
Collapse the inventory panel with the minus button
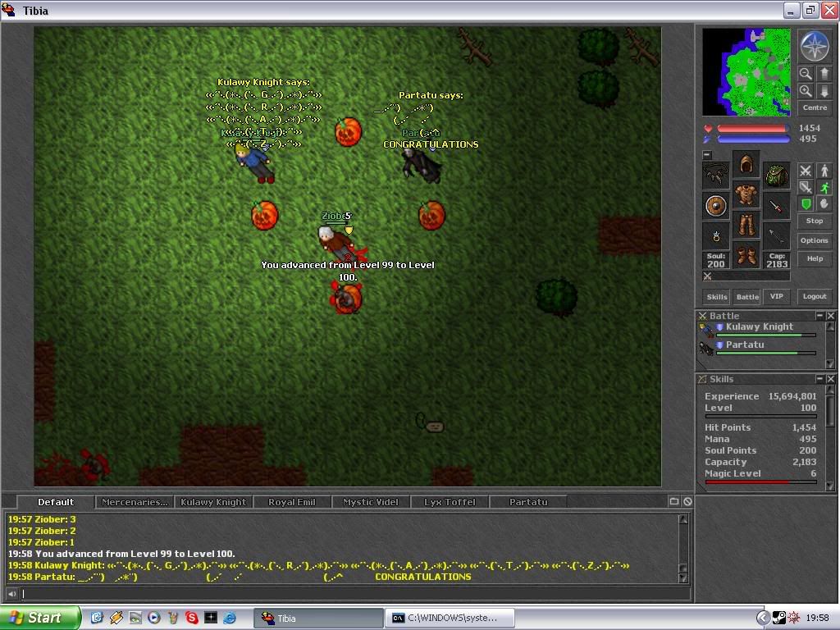click(x=707, y=155)
